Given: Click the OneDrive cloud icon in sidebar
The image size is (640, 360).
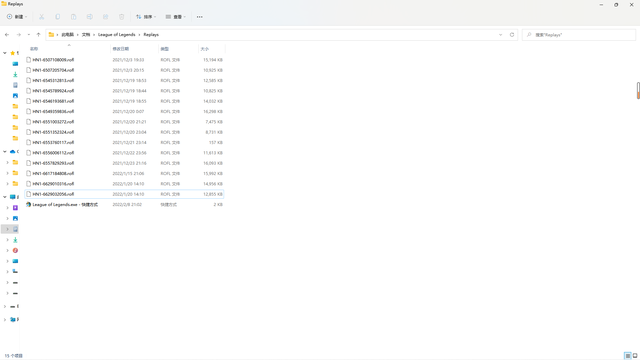Looking at the screenshot, I should point(13,151).
